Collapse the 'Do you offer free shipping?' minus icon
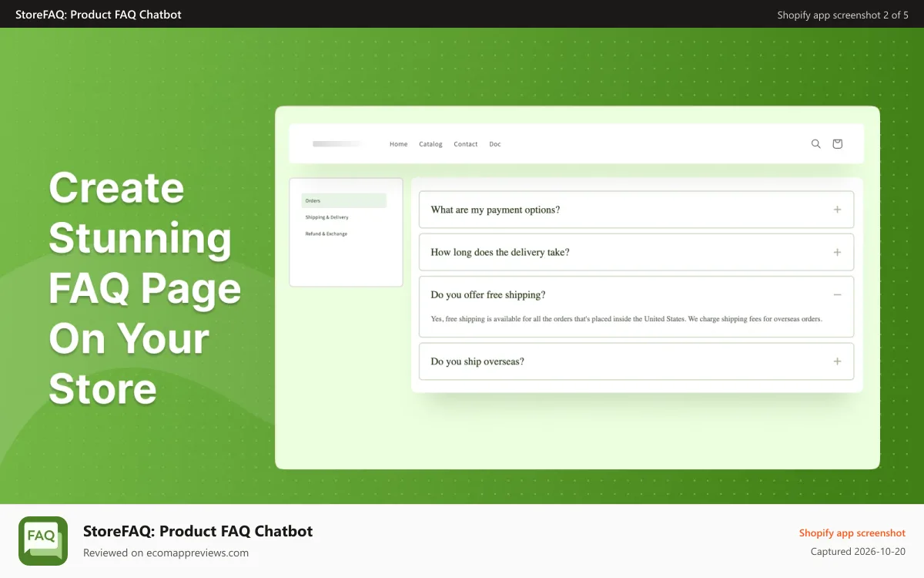 point(837,295)
